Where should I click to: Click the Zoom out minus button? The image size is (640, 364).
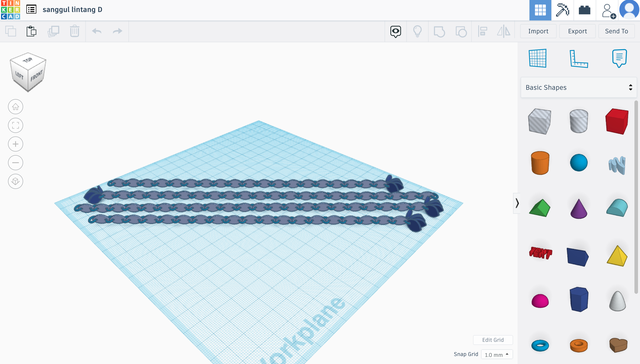tap(16, 162)
